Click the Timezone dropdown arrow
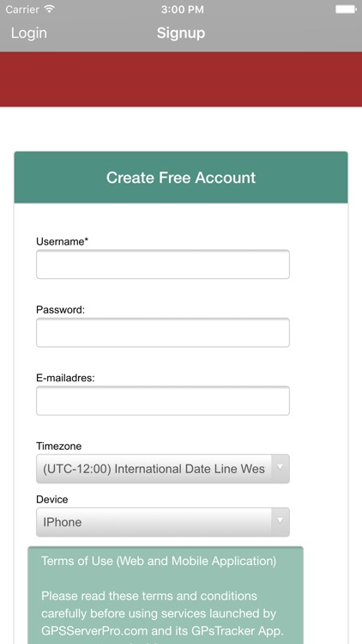This screenshot has width=362, height=644. click(280, 468)
